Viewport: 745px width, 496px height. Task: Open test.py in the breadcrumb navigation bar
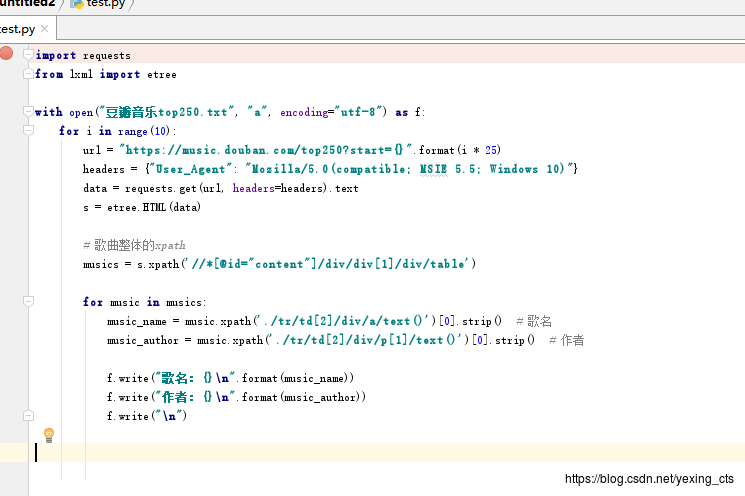(105, 4)
